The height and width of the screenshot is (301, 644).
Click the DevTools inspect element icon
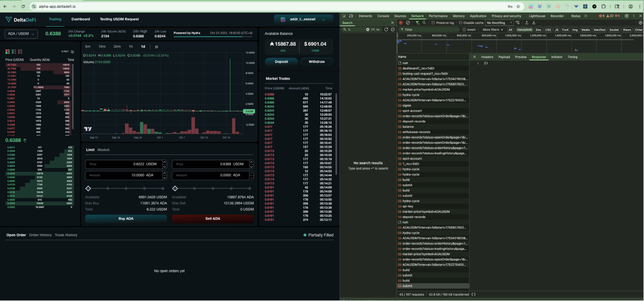(344, 16)
